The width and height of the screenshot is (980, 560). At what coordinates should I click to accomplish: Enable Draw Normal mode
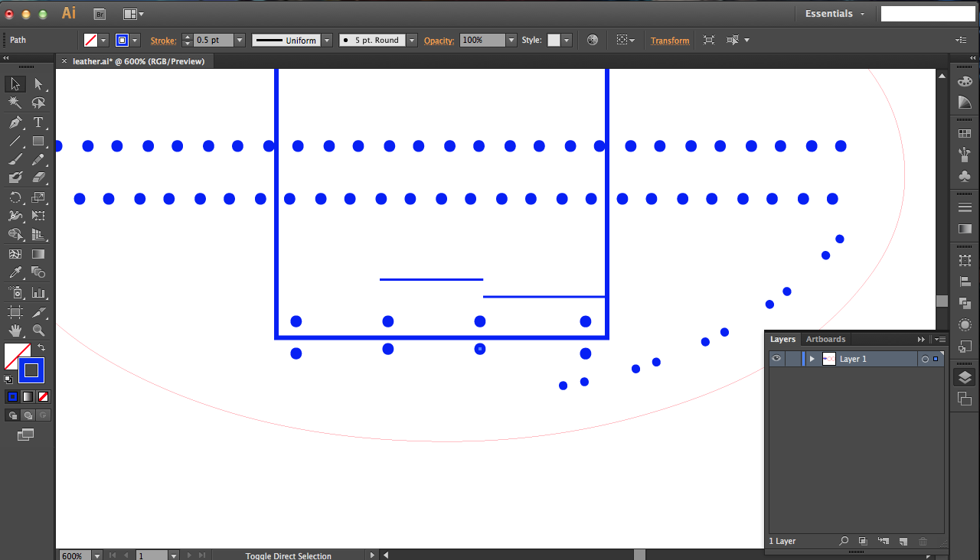point(12,415)
